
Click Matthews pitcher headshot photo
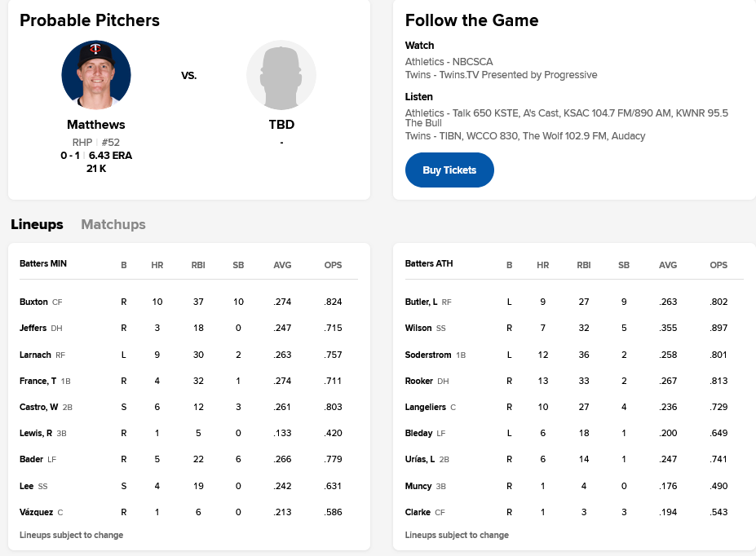coord(96,75)
